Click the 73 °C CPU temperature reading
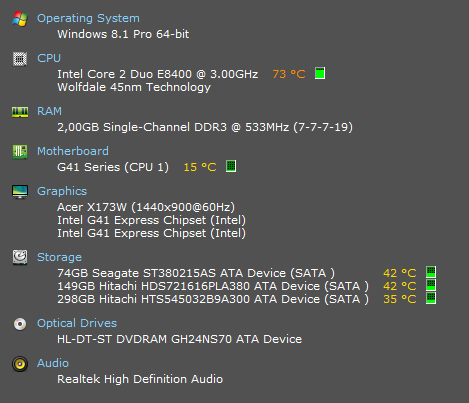The height and width of the screenshot is (403, 469). [289, 74]
